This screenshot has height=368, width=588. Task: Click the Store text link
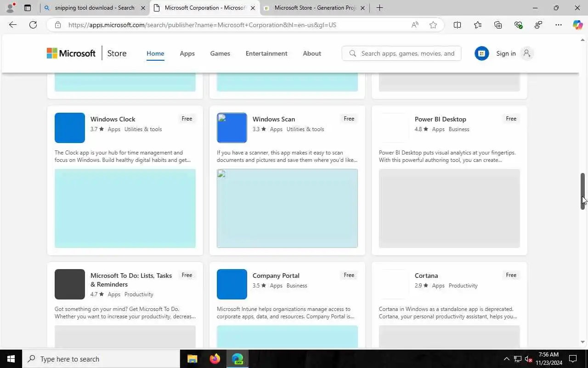(117, 53)
